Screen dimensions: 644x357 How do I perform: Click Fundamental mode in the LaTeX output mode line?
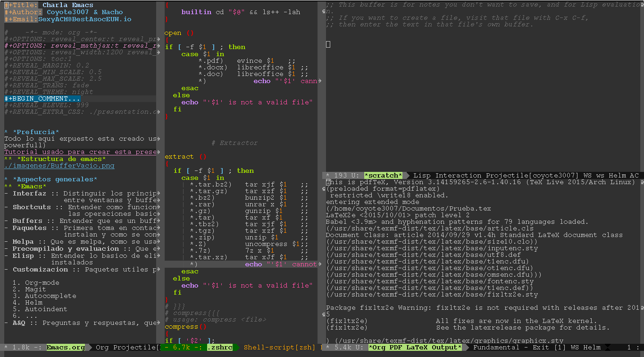496,348
